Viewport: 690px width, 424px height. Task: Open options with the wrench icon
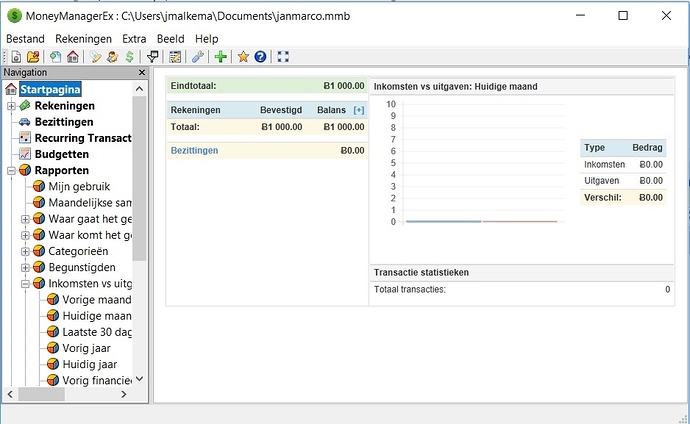tap(198, 57)
